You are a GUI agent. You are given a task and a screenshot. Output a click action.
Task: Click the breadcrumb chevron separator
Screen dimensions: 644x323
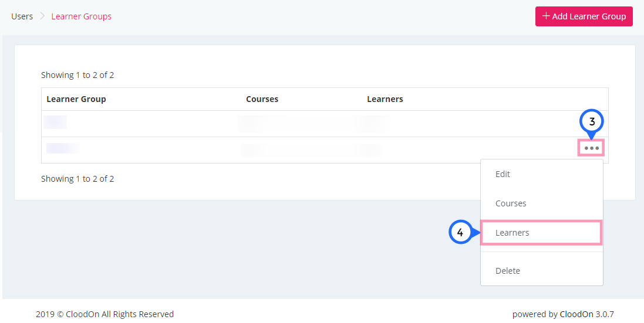coord(42,17)
